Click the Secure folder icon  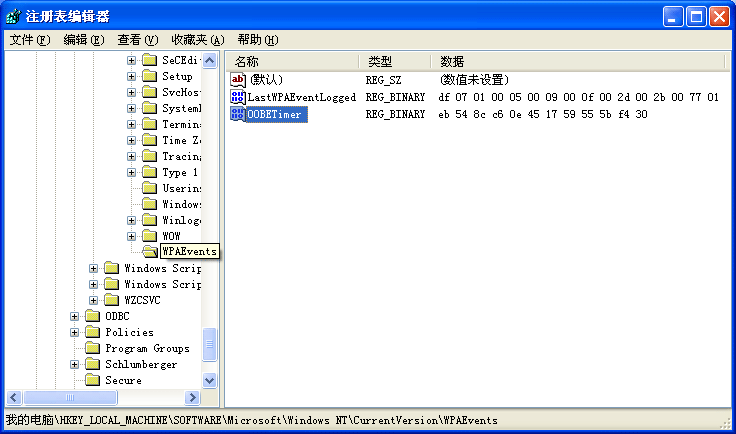click(92, 380)
